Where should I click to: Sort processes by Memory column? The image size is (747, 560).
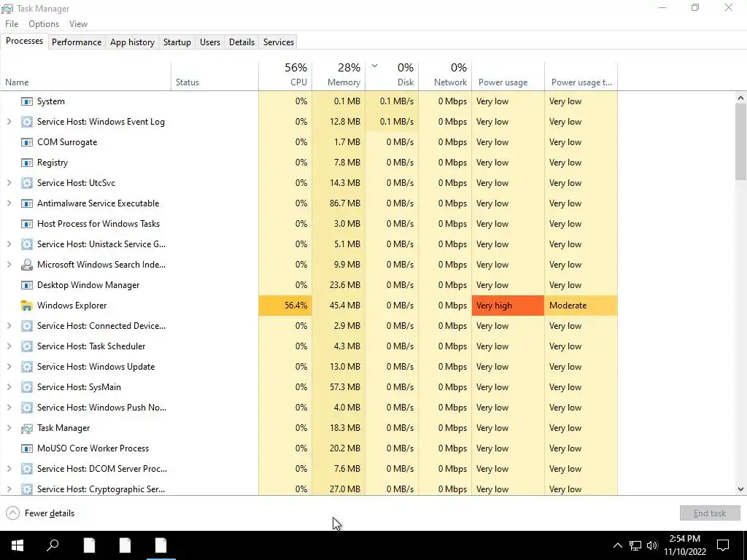pyautogui.click(x=338, y=75)
